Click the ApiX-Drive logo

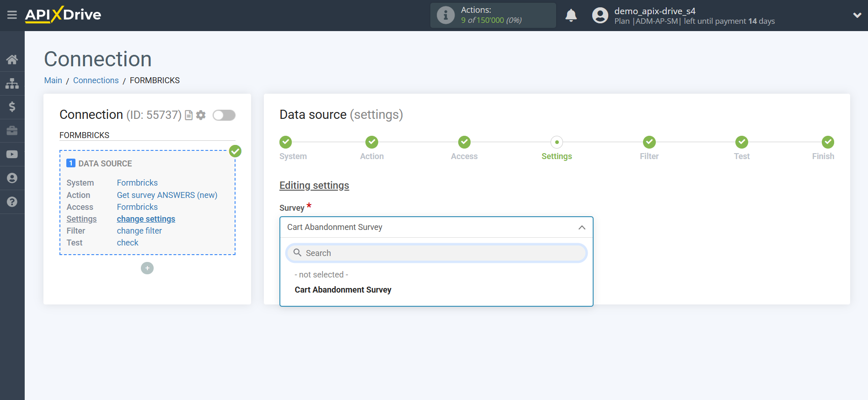coord(63,15)
